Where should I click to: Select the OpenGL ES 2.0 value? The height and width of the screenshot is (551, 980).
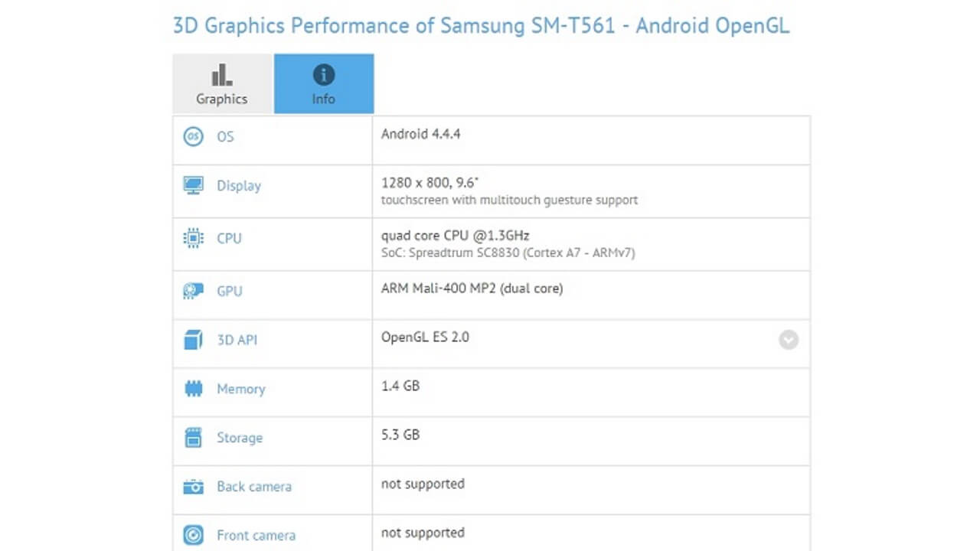click(x=425, y=337)
